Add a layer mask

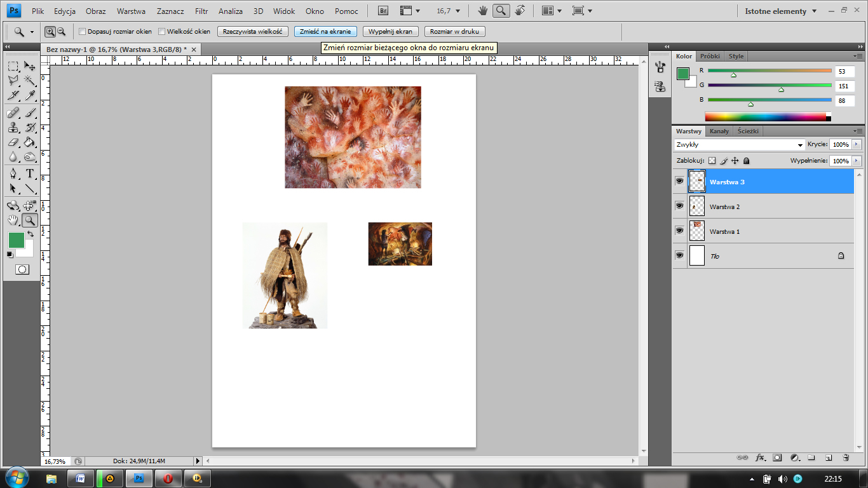click(x=777, y=457)
